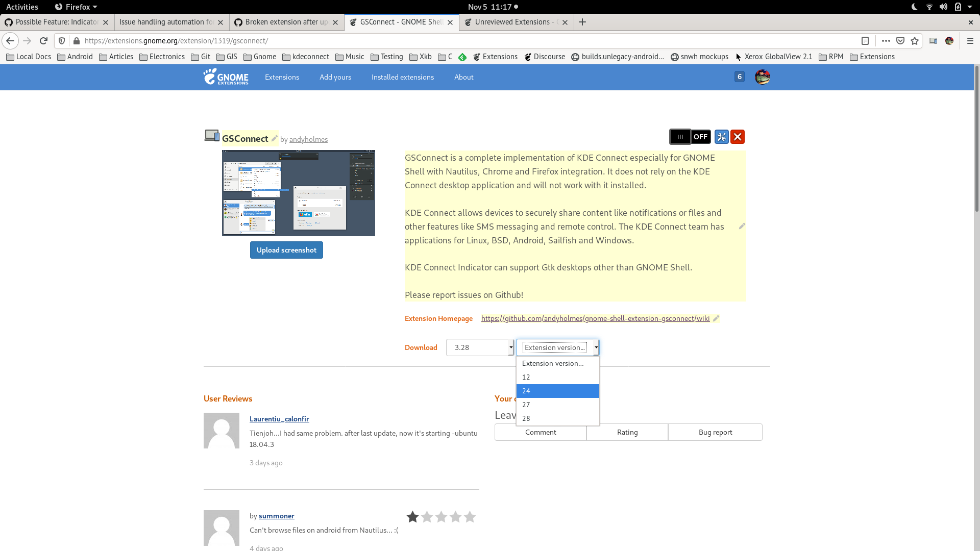Toggle Reader View icon in the address bar
980x551 pixels.
pos(865,41)
